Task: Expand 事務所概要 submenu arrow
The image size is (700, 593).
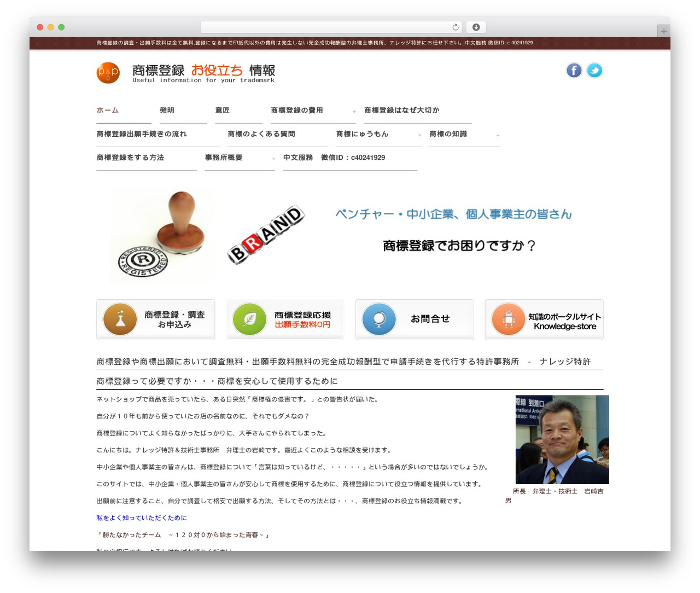Action: pyautogui.click(x=273, y=159)
